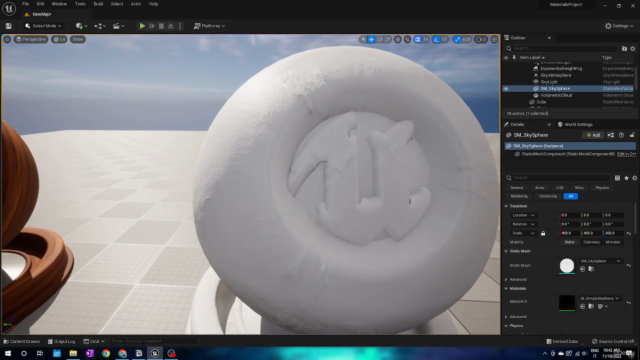Open the Select Mode dropdown

(43, 26)
